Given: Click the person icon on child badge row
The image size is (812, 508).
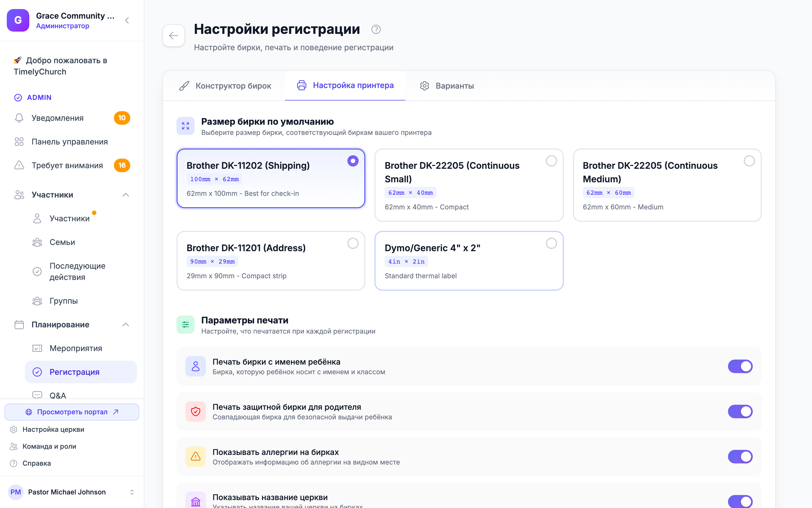Looking at the screenshot, I should [196, 366].
